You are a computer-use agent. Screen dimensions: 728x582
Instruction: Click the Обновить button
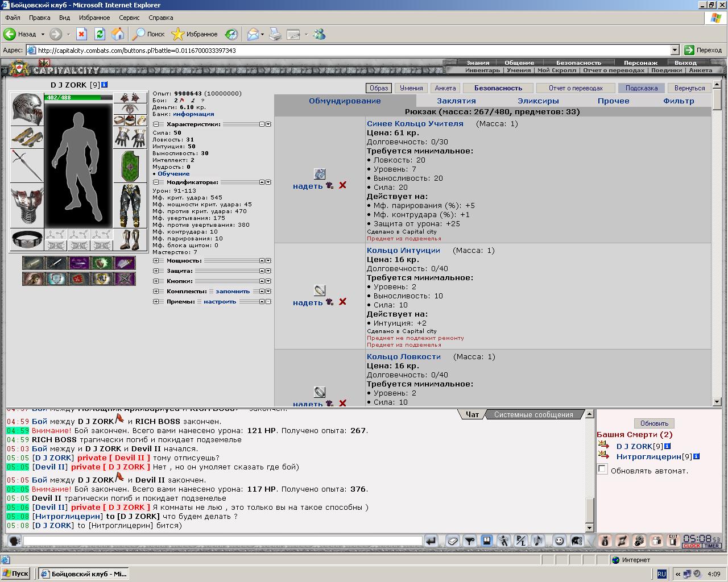[654, 423]
